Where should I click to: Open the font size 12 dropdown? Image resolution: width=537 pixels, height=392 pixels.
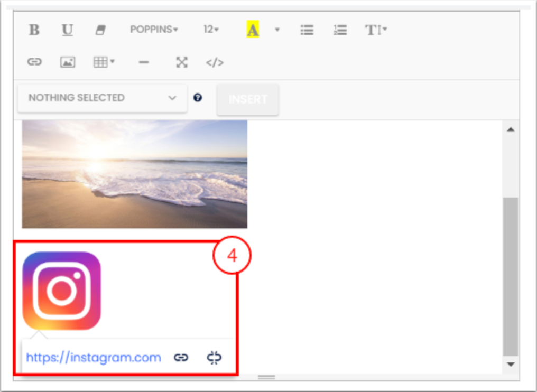pos(211,30)
